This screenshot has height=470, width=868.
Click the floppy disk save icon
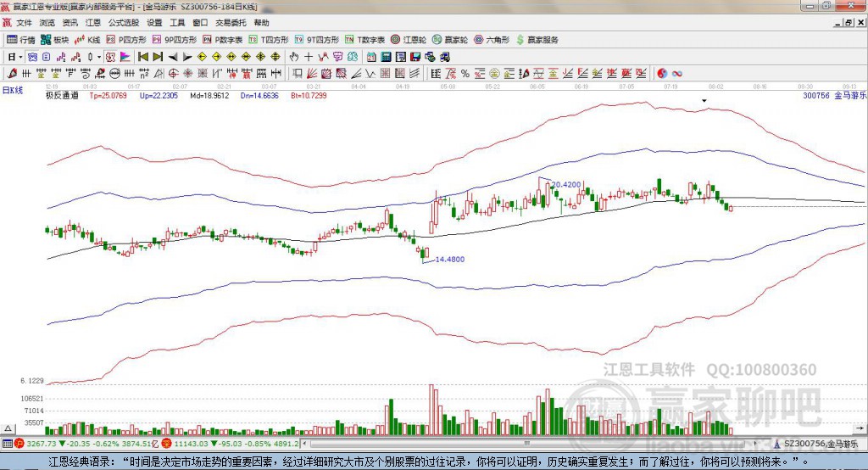[x=415, y=57]
